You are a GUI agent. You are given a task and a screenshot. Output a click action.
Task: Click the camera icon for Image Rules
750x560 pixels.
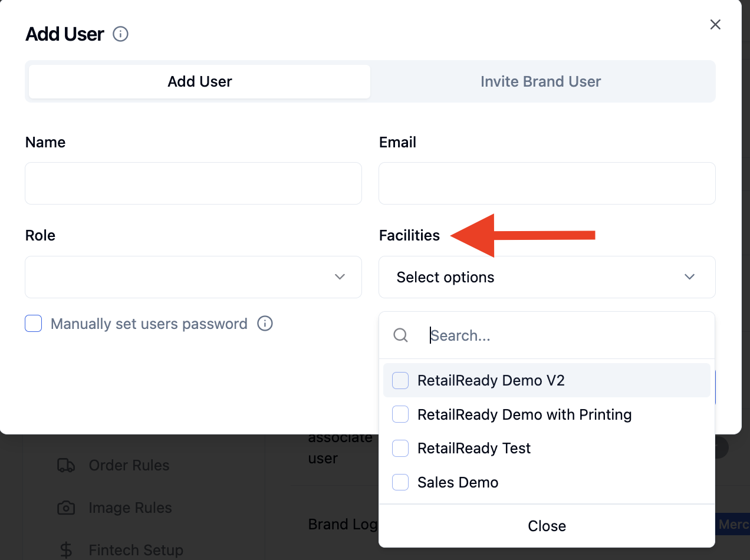coord(66,508)
